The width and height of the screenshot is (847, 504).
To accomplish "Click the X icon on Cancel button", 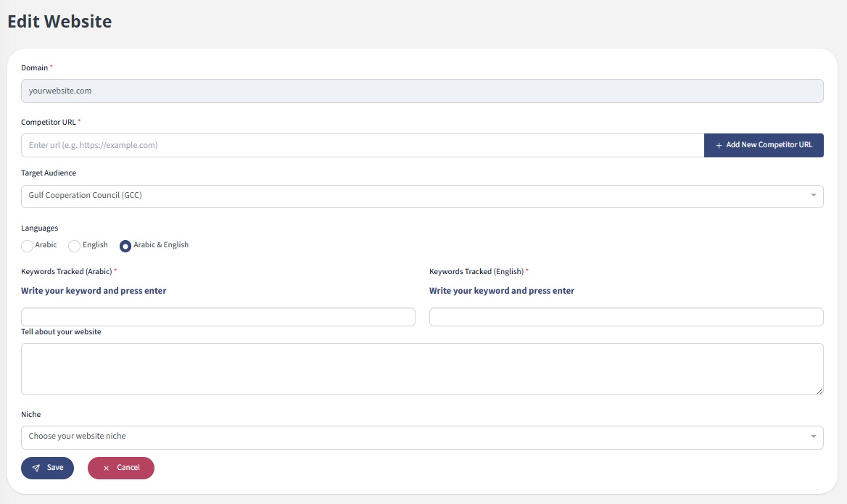I will click(106, 468).
